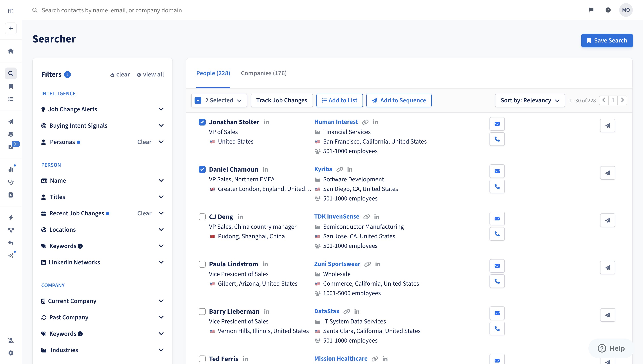Click send-to-sequence icon for CJ Deng
Viewport: 643px width, 364px height.
[607, 220]
